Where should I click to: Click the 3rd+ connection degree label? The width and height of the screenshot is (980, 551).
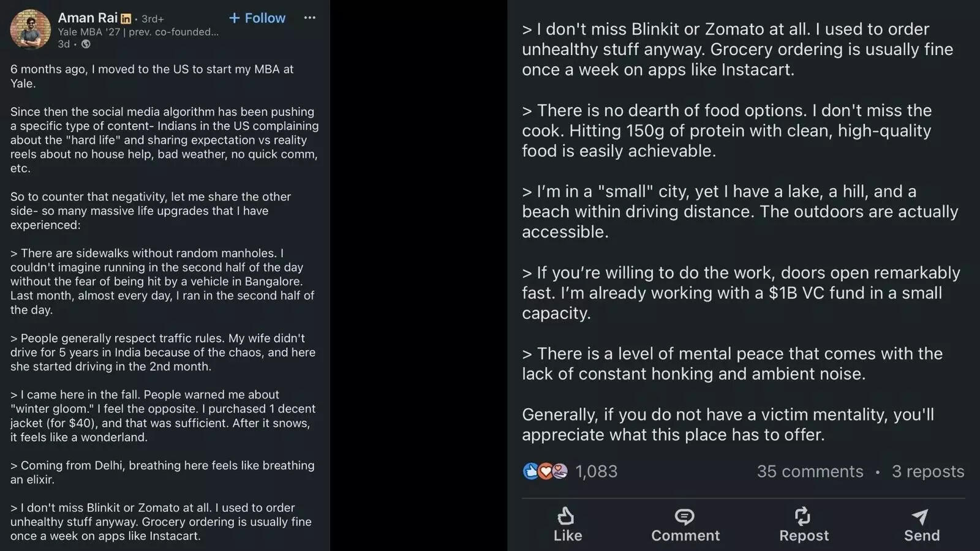(x=153, y=19)
